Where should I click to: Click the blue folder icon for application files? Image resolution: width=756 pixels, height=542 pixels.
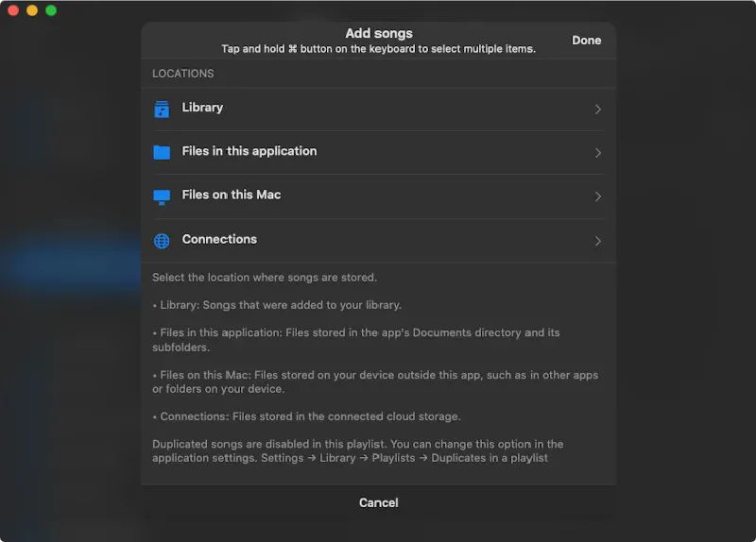coord(162,152)
